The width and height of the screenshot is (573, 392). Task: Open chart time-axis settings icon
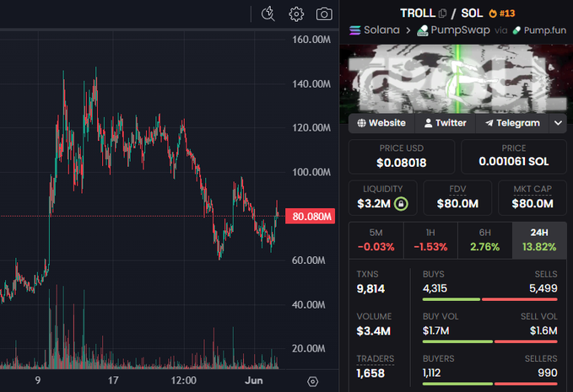click(313, 381)
